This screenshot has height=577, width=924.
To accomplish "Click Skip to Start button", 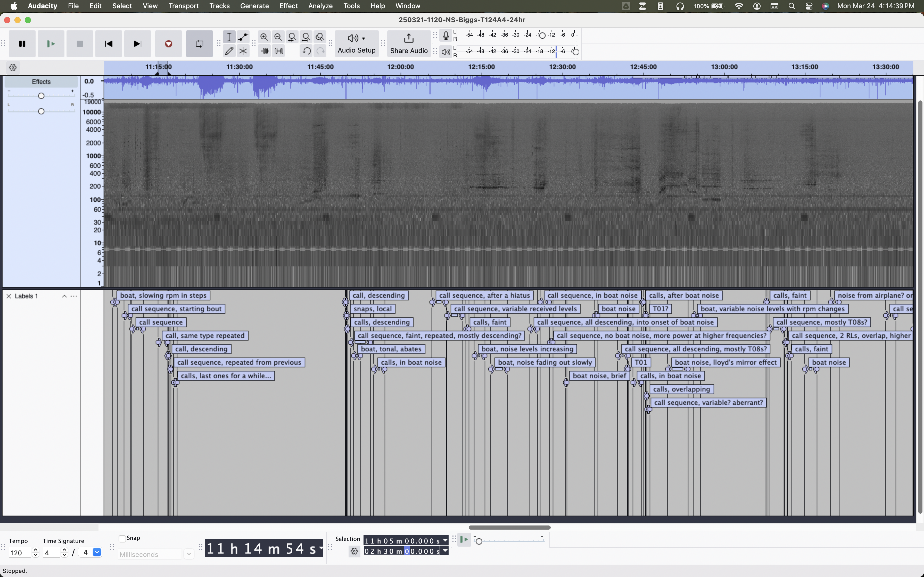I will pos(109,44).
